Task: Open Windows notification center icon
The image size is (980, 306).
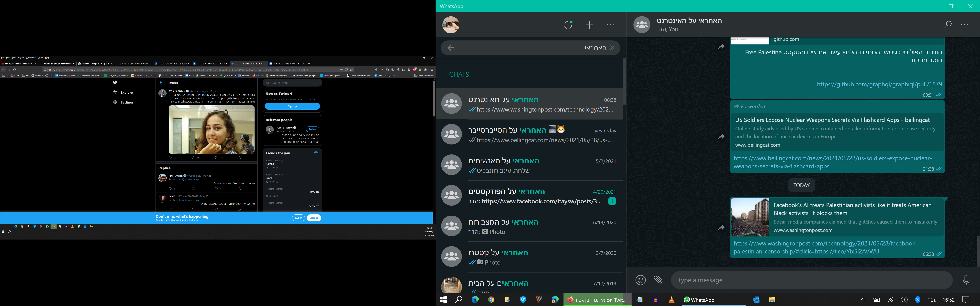Action: 966,300
